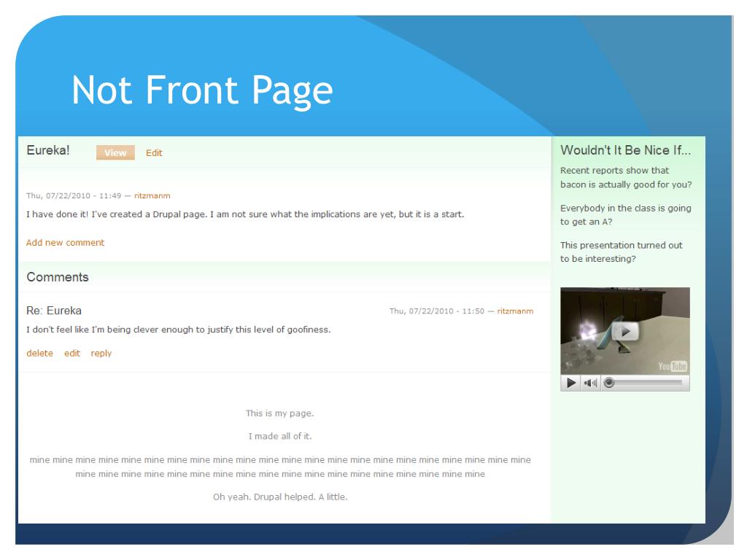This screenshot has width=747, height=560.
Task: Click the 'I have done it!' body text
Action: tap(245, 214)
